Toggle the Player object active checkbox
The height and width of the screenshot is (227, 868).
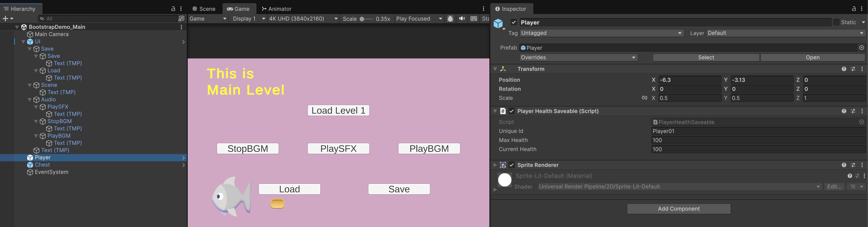(514, 22)
